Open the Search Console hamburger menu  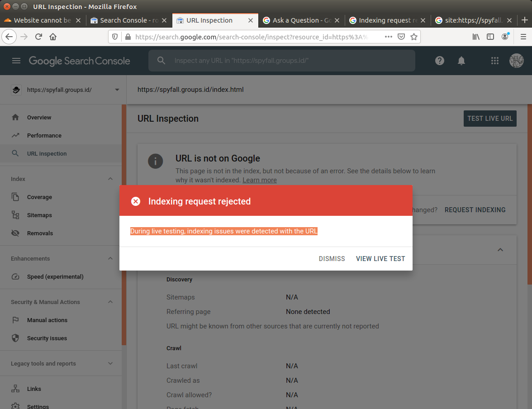(16, 61)
